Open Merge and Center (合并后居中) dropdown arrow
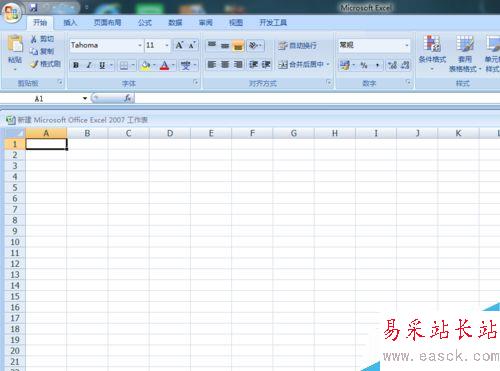500x371 pixels. point(328,64)
